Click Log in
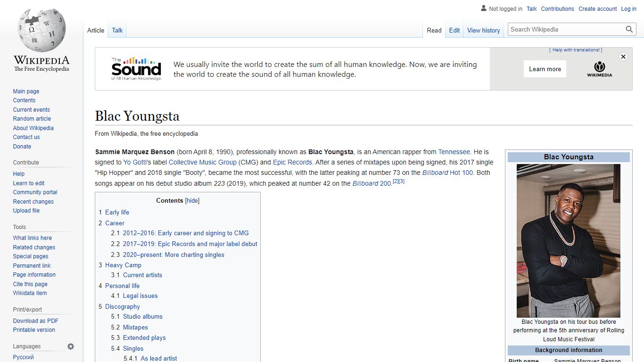 tap(629, 9)
